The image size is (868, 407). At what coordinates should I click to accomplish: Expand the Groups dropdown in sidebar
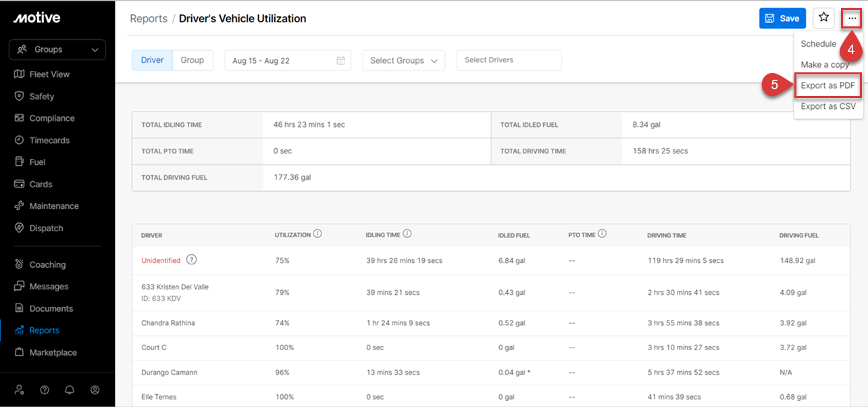pos(57,49)
